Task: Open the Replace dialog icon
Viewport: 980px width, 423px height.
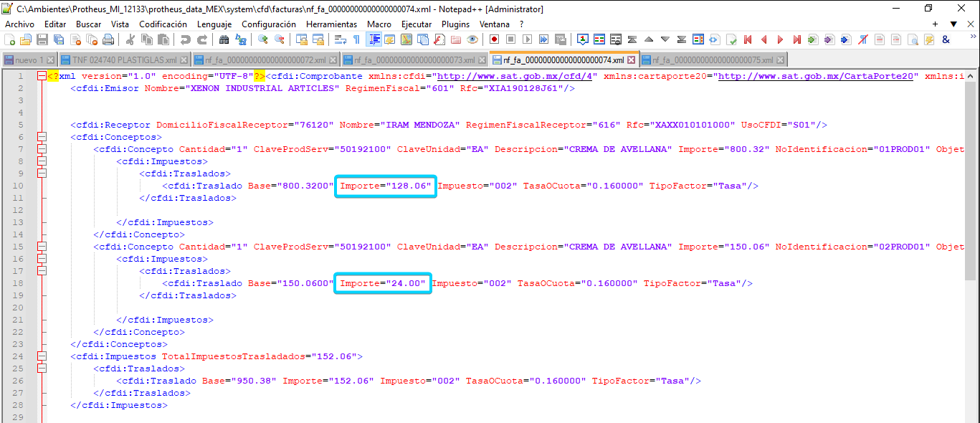Action: point(240,39)
